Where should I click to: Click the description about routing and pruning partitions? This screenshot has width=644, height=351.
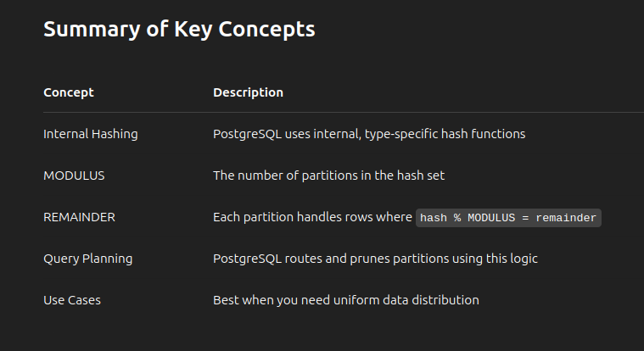tap(375, 259)
